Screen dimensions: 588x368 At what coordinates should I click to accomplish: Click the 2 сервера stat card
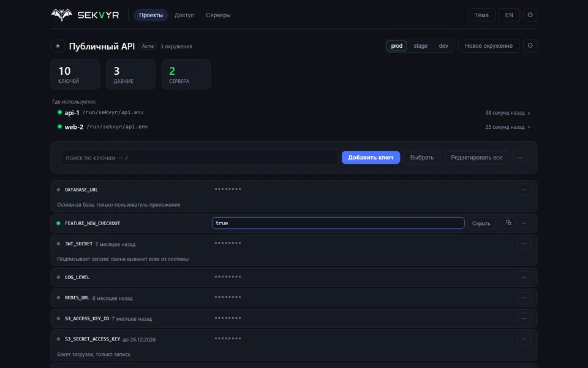click(x=186, y=74)
